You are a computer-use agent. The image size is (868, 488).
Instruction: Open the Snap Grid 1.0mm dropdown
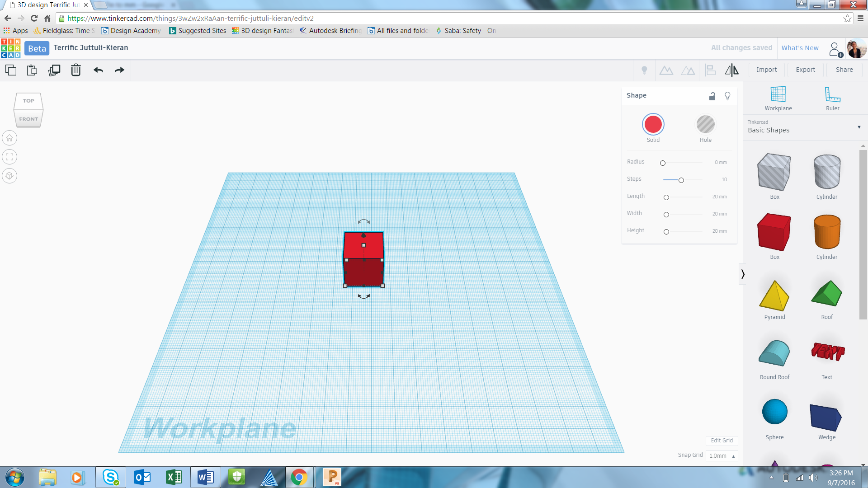tap(722, 456)
